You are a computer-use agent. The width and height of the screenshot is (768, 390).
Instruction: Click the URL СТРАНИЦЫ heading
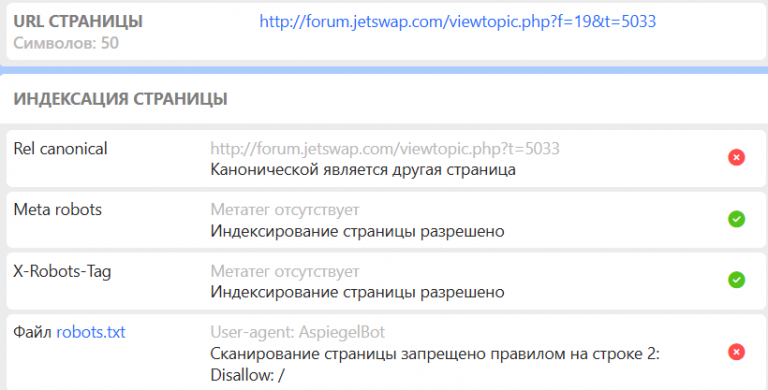coord(78,21)
